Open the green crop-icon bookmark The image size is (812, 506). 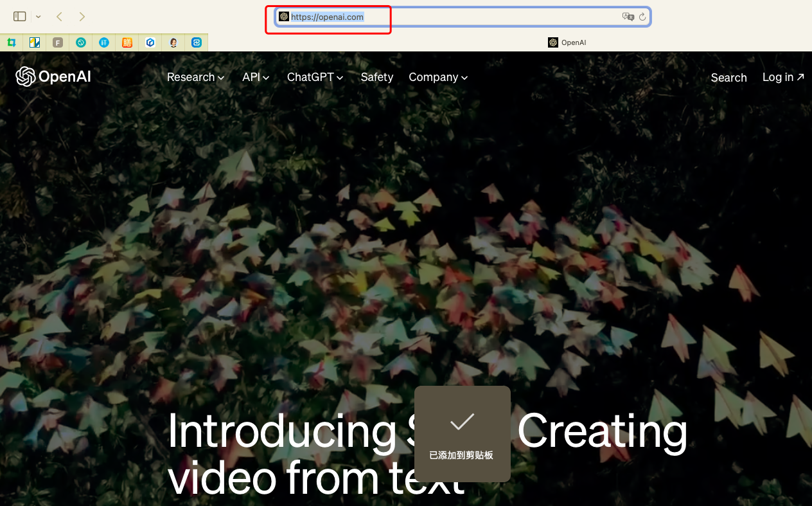(x=11, y=42)
